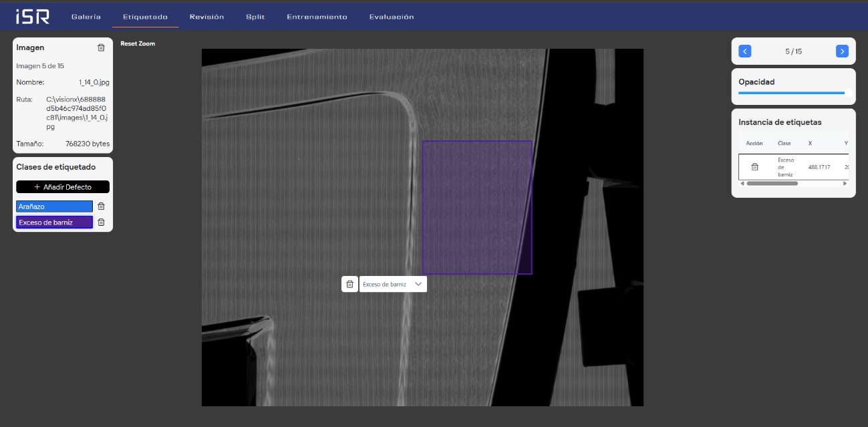The height and width of the screenshot is (427, 868).
Task: Delete the Exceso de barniz class
Action: [x=102, y=223]
